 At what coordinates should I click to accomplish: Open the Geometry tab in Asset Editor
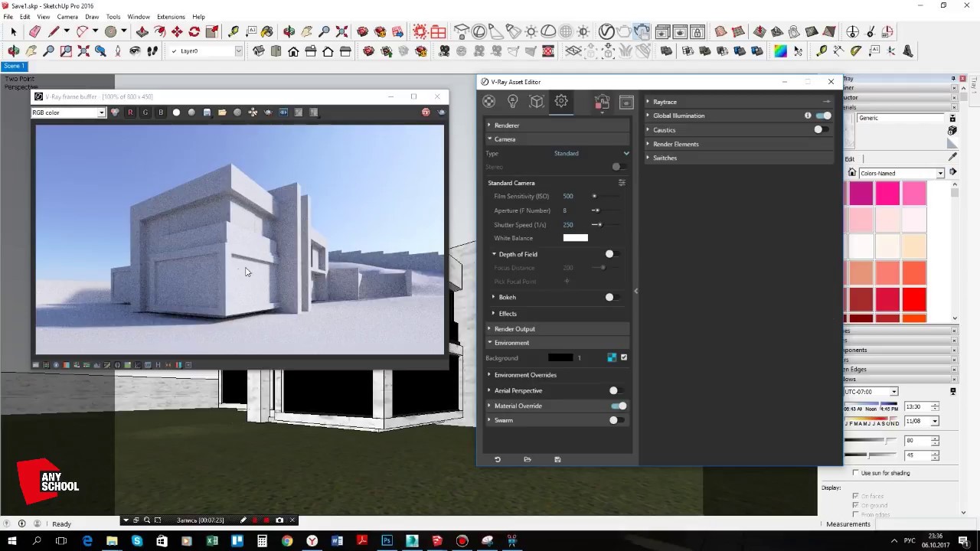(537, 102)
